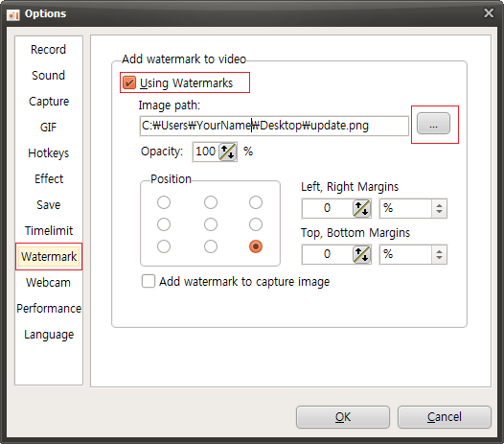Viewport: 504px width, 444px height.
Task: Switch to the Record tab
Action: pos(49,50)
